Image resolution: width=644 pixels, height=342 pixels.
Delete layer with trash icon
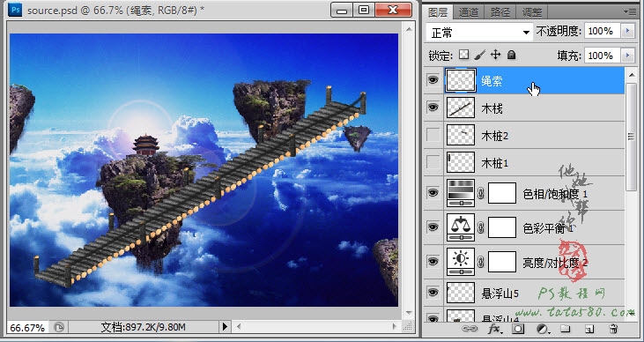pos(613,329)
